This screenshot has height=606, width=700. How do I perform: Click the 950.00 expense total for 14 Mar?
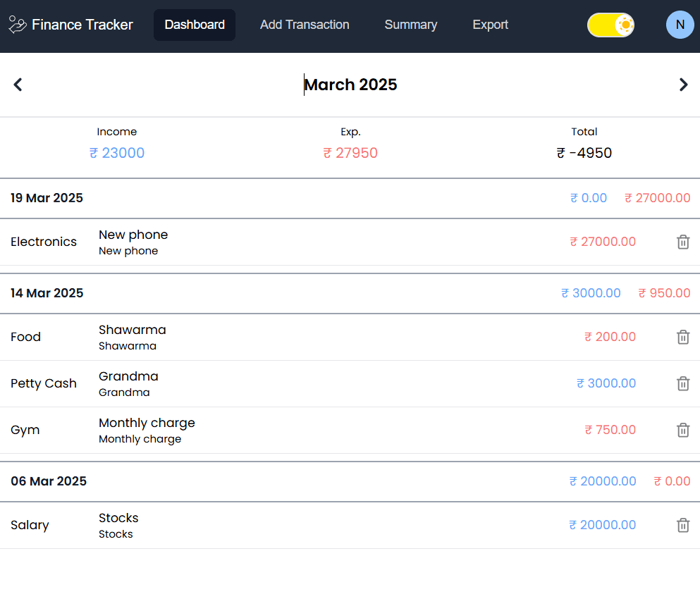coord(664,292)
